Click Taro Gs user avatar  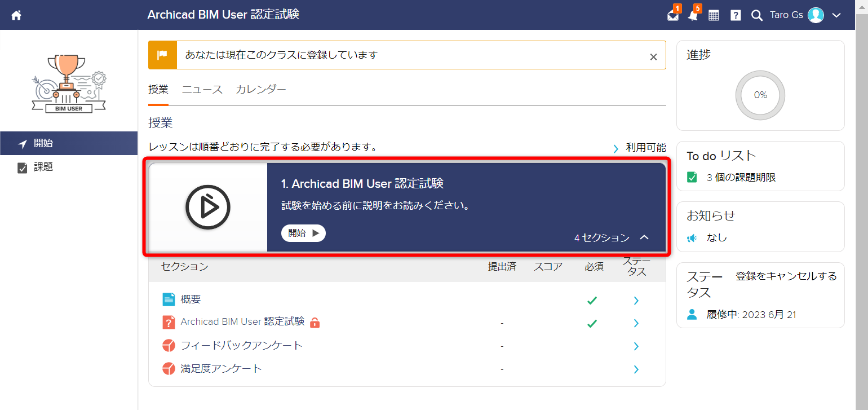816,15
